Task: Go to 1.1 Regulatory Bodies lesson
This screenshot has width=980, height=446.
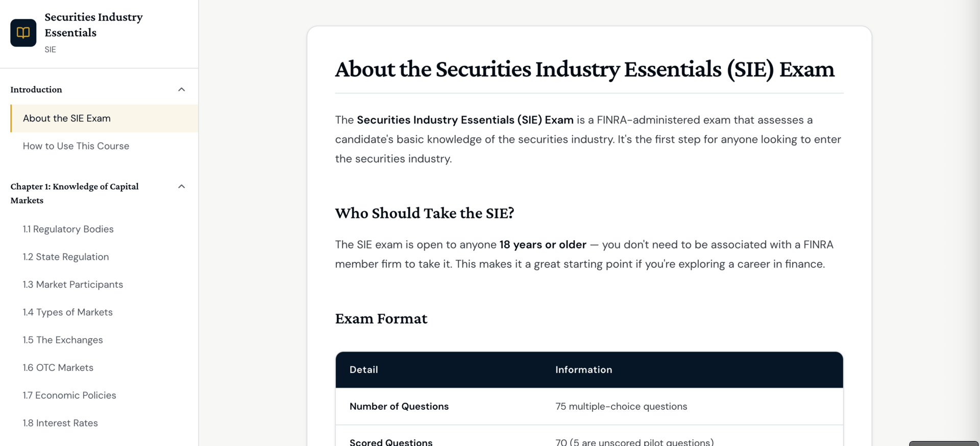Action: pyautogui.click(x=68, y=229)
